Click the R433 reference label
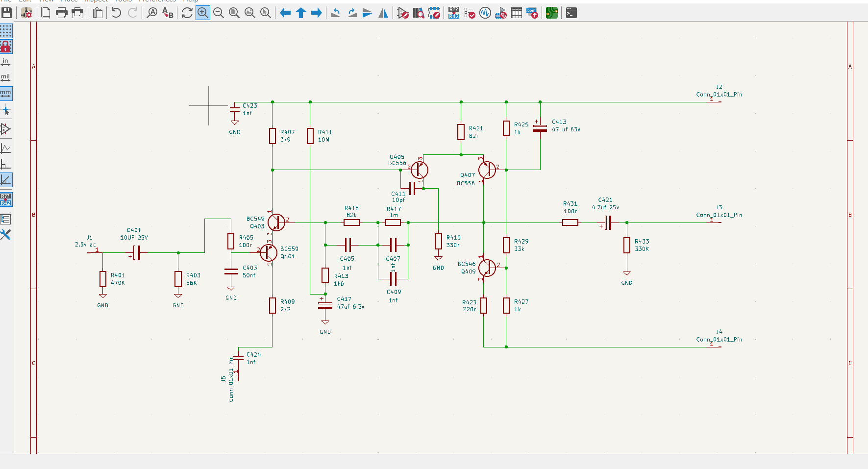The image size is (868, 469). [642, 242]
